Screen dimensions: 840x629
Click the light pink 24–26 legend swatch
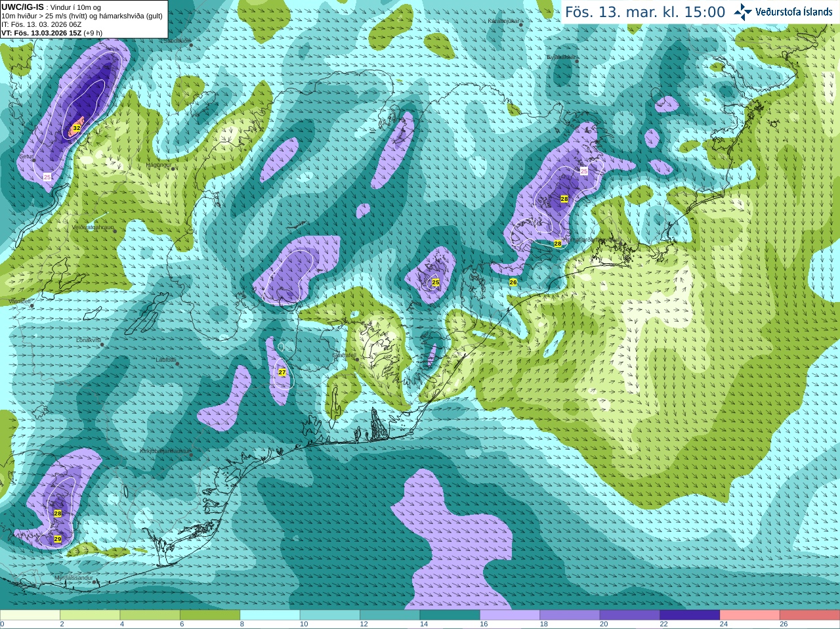point(750,615)
